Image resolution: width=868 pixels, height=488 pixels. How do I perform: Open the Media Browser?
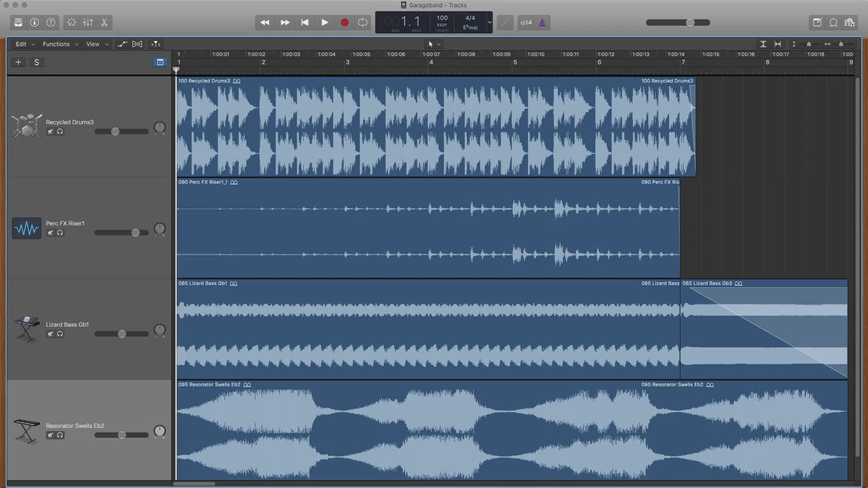[x=850, y=22]
